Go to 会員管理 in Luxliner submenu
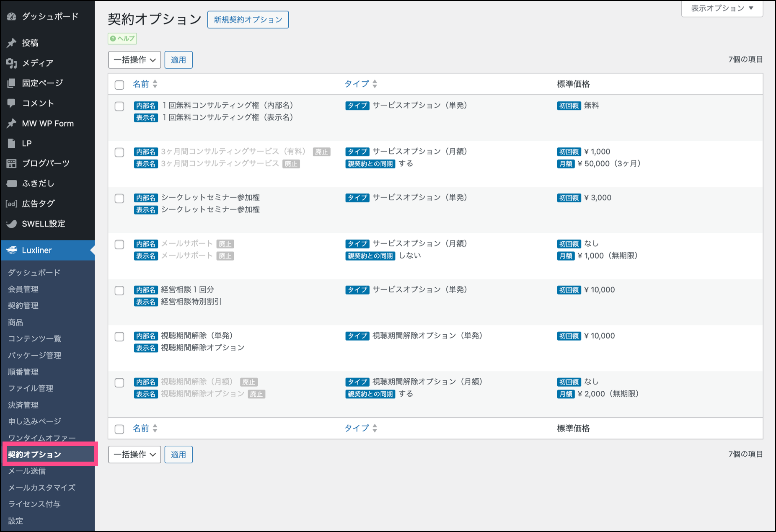776x532 pixels. pyautogui.click(x=23, y=289)
